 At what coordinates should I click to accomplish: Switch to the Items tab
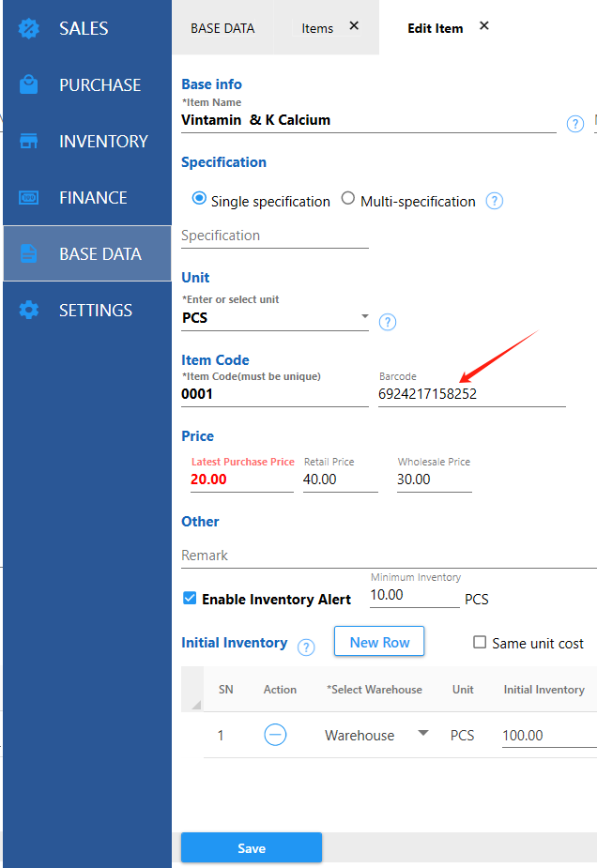coord(317,28)
